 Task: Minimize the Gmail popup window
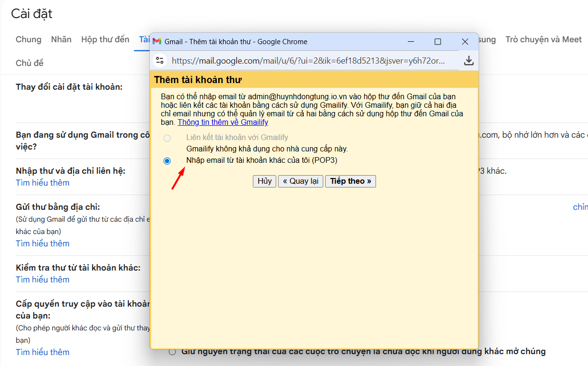410,42
